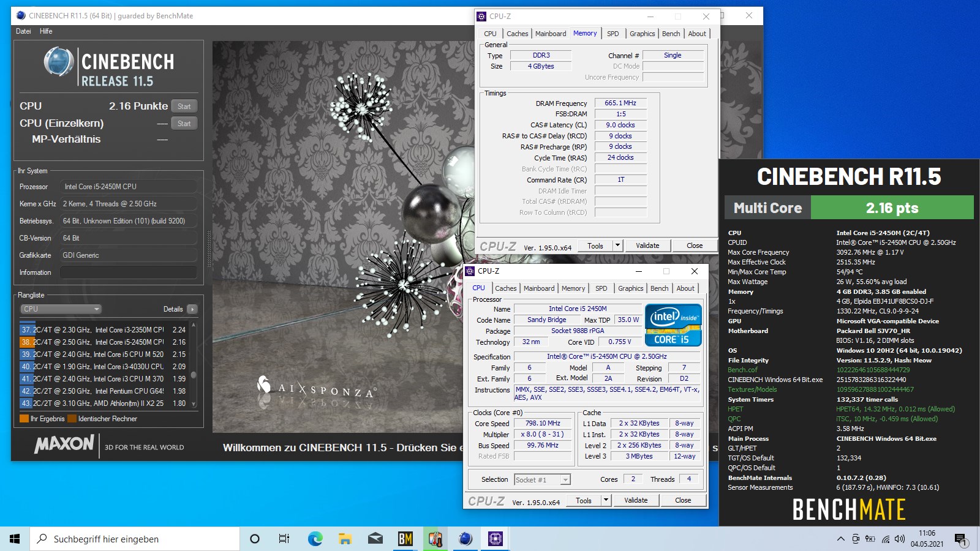Click Close button in lower CPU-Z window
This screenshot has height=551, width=980.
(x=683, y=500)
